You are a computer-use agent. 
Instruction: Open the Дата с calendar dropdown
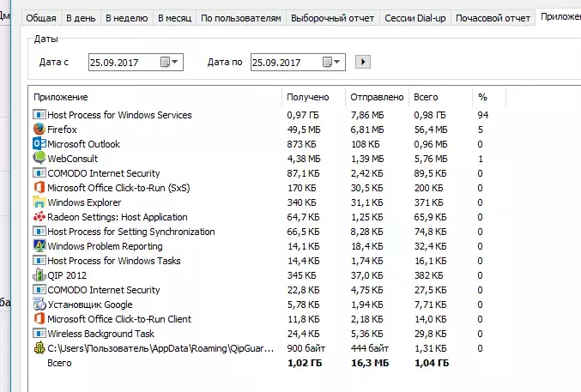point(170,62)
